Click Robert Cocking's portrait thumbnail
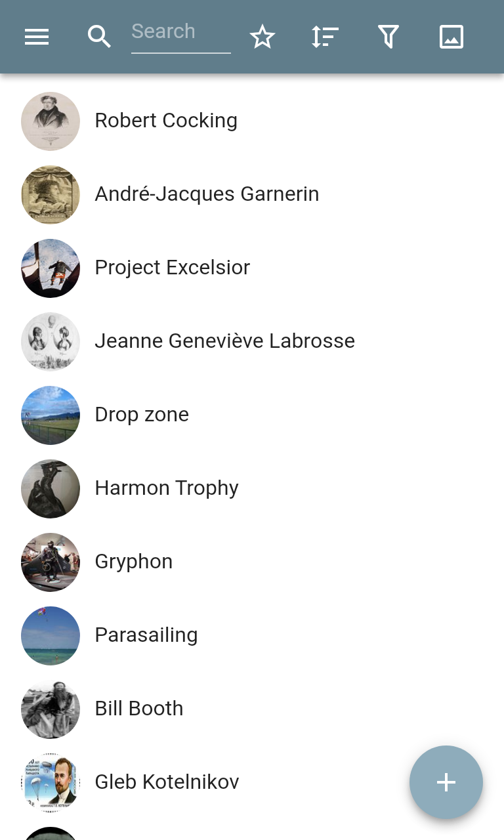 click(x=51, y=121)
